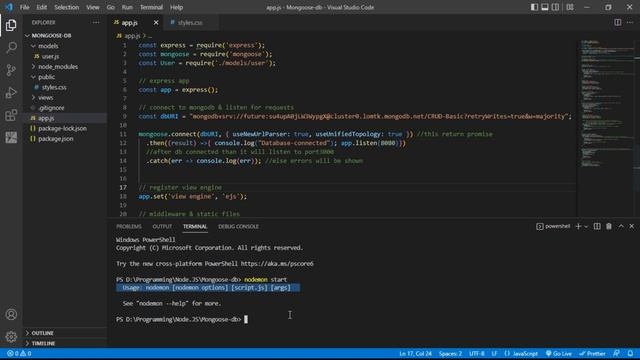This screenshot has width=640, height=360.
Task: Open the Extensions view icon
Action: [11, 115]
